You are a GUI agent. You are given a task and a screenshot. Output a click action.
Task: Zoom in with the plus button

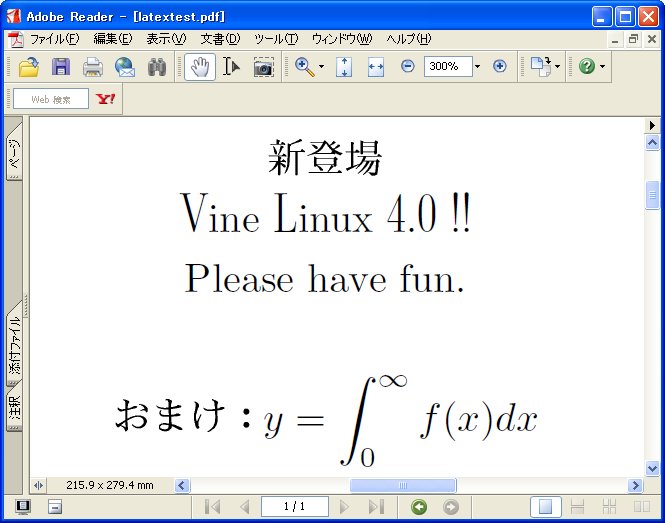point(500,66)
